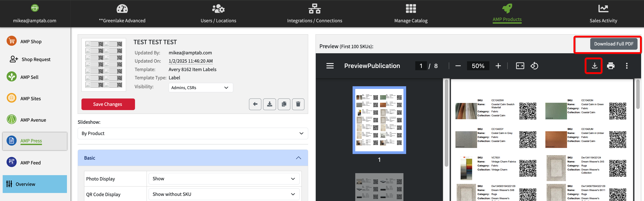Click the label template preview image
Image resolution: width=644 pixels, height=201 pixels.
coord(104,65)
